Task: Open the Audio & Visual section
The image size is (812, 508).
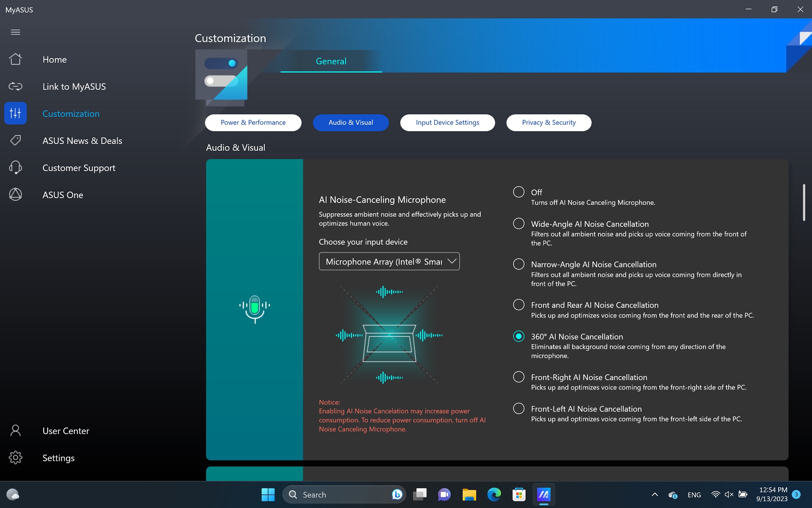Action: click(x=351, y=122)
